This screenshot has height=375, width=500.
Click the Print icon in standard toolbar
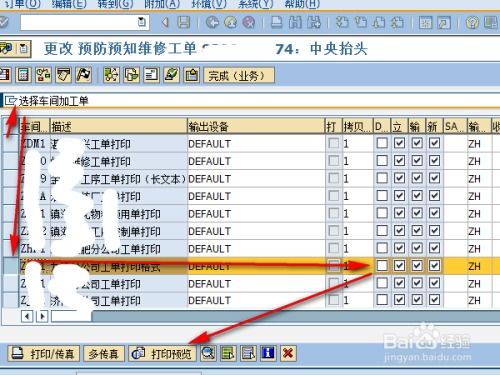pyautogui.click(x=277, y=23)
